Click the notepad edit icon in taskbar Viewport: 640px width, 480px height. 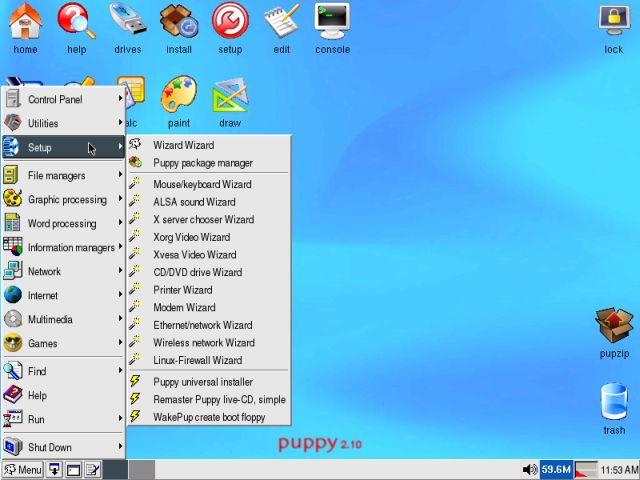[x=93, y=470]
